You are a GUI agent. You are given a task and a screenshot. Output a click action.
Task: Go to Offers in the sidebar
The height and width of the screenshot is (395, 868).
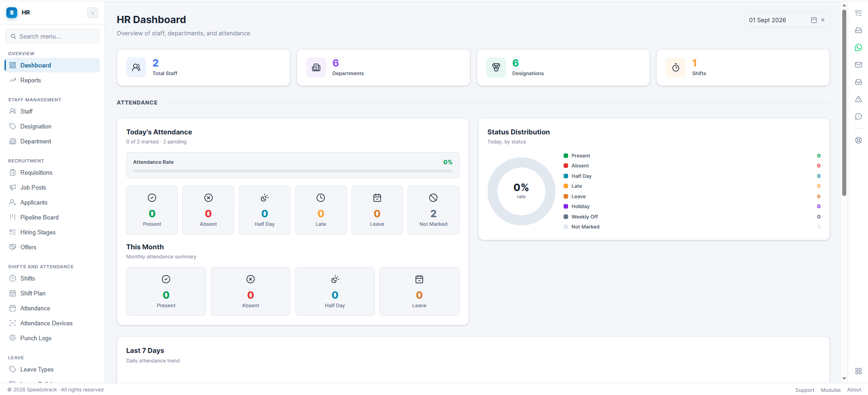(52, 247)
